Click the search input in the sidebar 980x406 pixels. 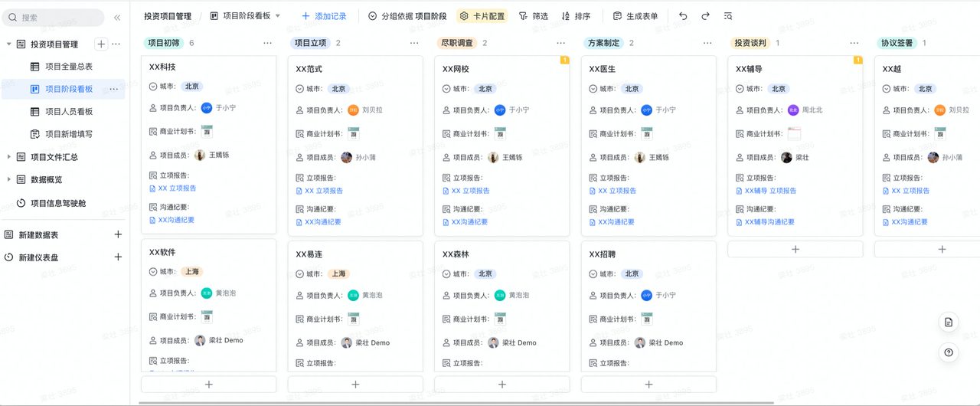click(x=54, y=17)
